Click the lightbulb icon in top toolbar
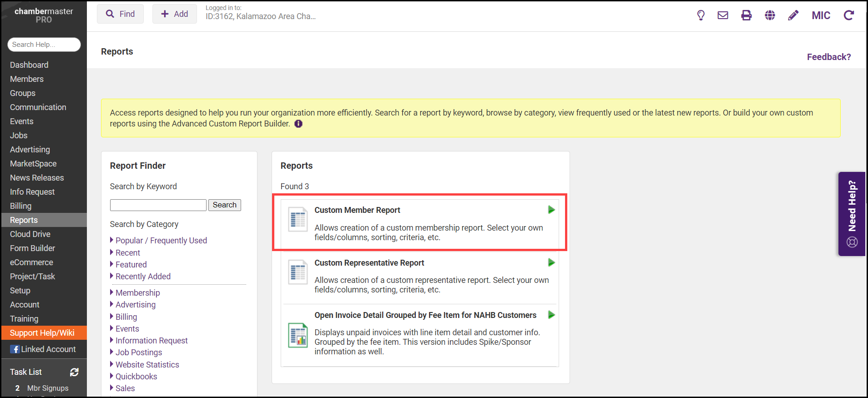The height and width of the screenshot is (398, 868). 701,15
